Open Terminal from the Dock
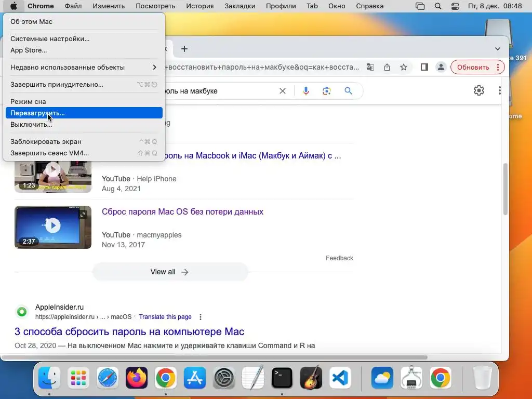Image resolution: width=532 pixels, height=399 pixels. point(282,378)
